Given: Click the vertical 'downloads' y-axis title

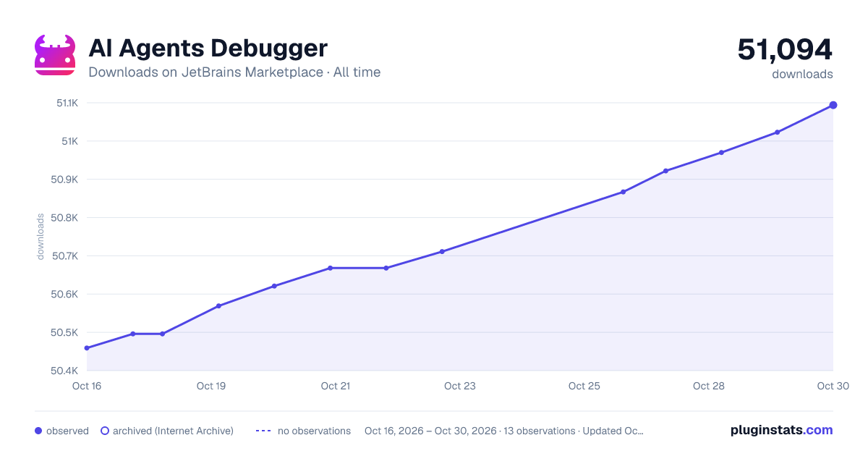Looking at the screenshot, I should coord(41,237).
